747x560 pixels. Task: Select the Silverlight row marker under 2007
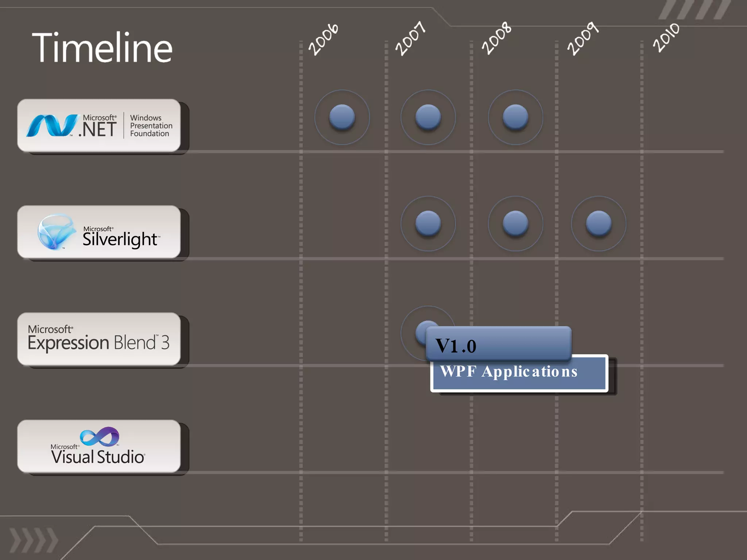point(428,223)
